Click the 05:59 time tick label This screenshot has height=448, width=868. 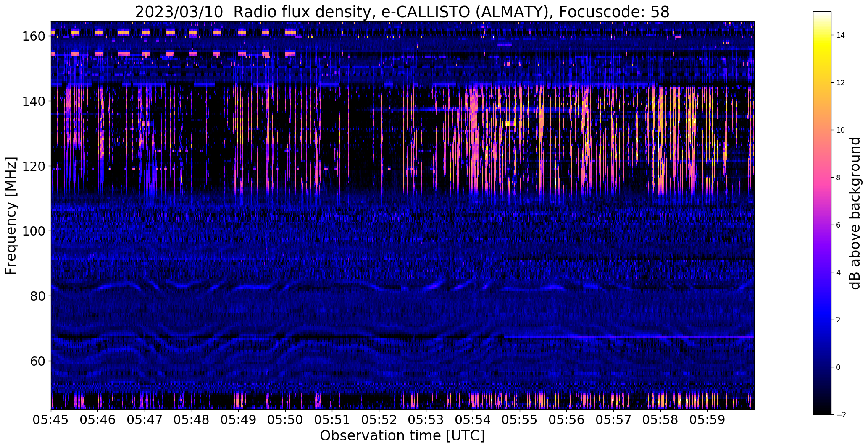click(x=707, y=419)
